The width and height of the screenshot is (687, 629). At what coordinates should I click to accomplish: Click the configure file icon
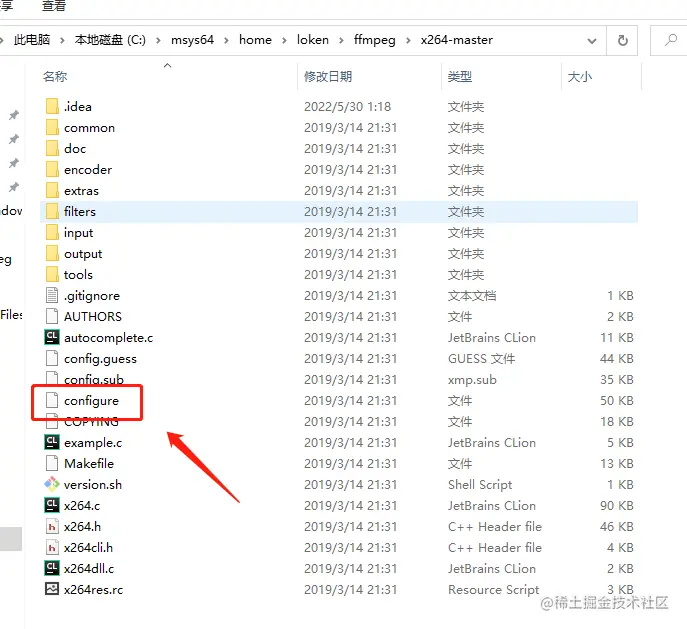coord(52,400)
